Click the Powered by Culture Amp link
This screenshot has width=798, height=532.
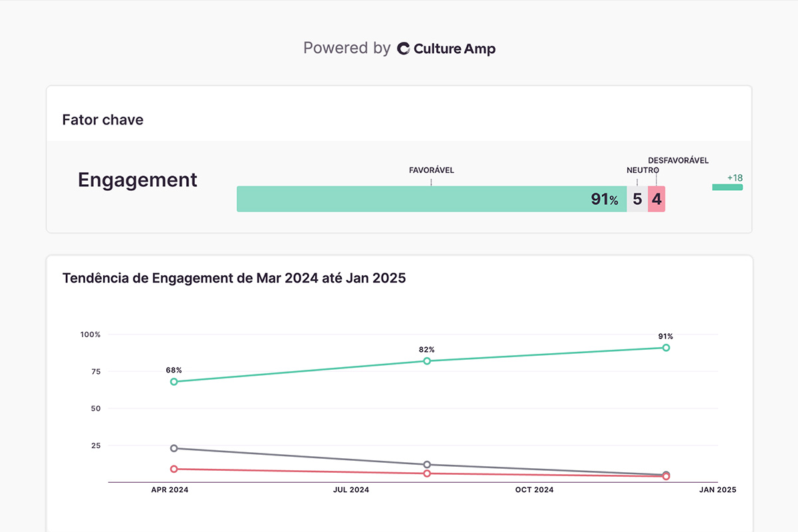pyautogui.click(x=399, y=48)
